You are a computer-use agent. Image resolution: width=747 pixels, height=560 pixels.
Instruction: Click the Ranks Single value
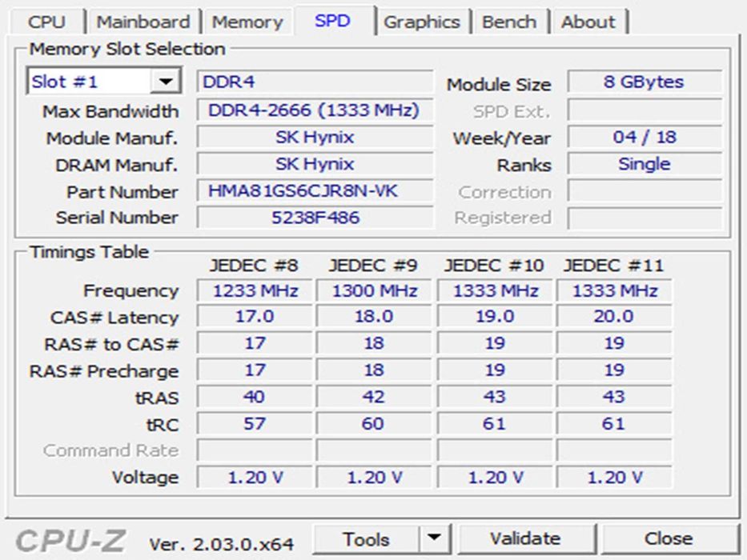tap(645, 164)
